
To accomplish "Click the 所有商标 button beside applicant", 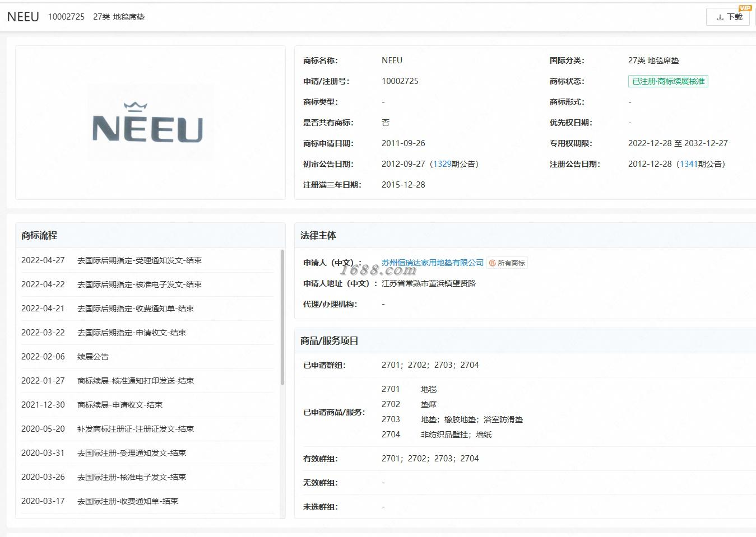I will tap(507, 263).
